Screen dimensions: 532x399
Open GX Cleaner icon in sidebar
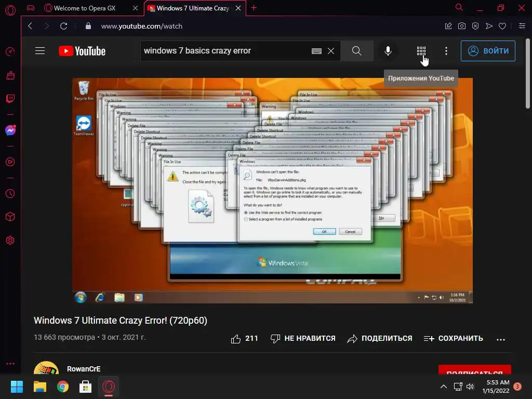click(10, 75)
